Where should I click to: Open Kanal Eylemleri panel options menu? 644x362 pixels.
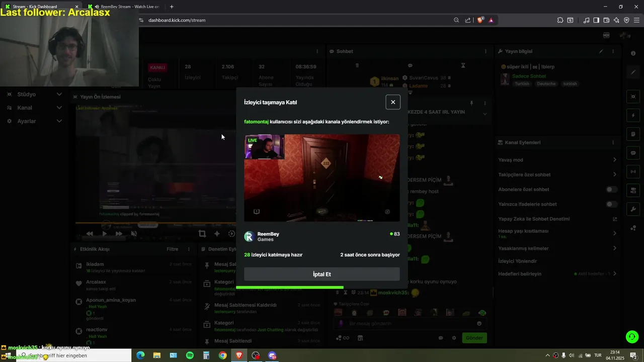coord(613,142)
